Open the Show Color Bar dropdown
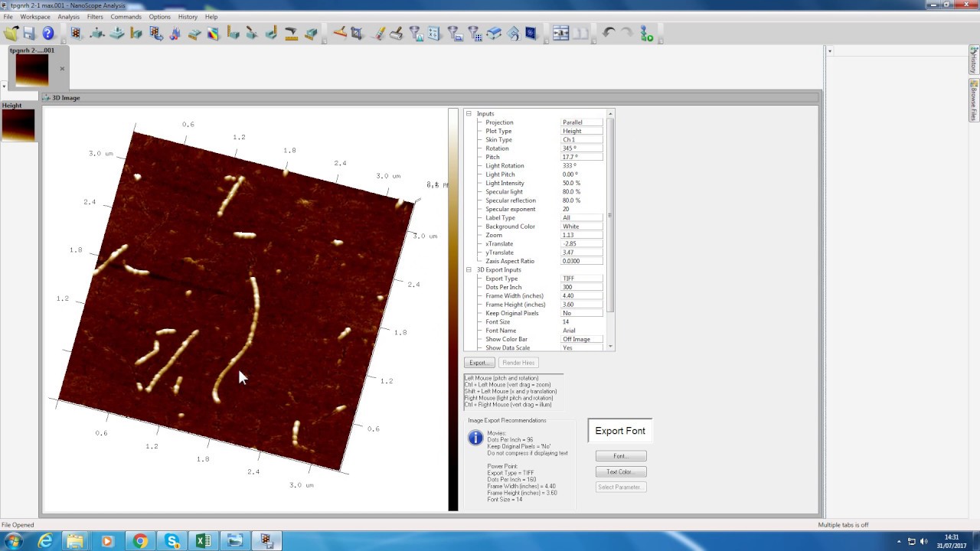 [x=582, y=339]
